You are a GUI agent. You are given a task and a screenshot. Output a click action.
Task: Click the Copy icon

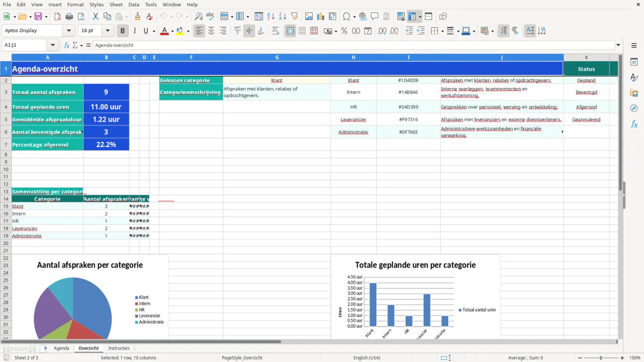pyautogui.click(x=107, y=17)
